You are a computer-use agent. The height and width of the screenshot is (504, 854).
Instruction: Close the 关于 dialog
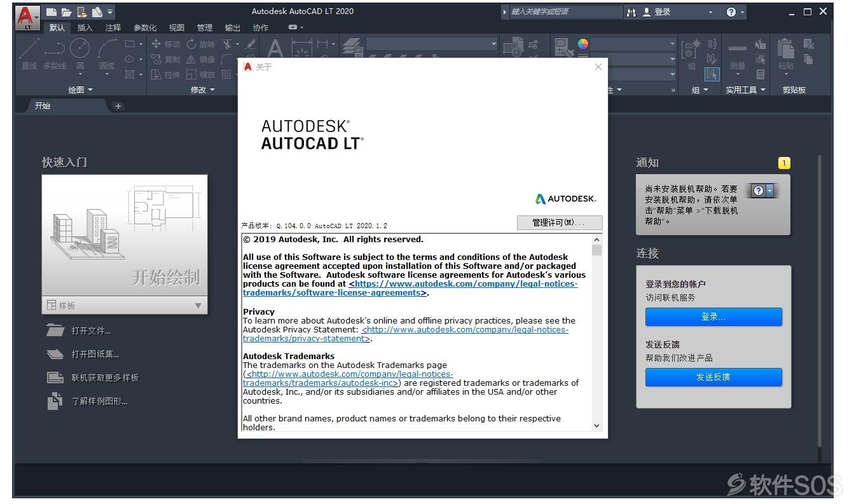pyautogui.click(x=598, y=67)
